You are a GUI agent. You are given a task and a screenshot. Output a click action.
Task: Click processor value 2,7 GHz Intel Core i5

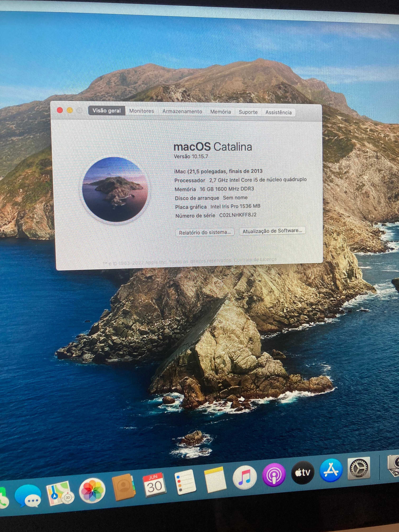(258, 180)
